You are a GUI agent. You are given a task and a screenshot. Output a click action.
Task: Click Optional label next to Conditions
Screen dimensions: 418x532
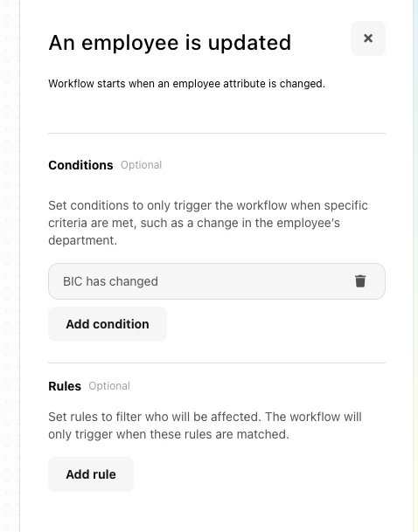[x=142, y=165]
